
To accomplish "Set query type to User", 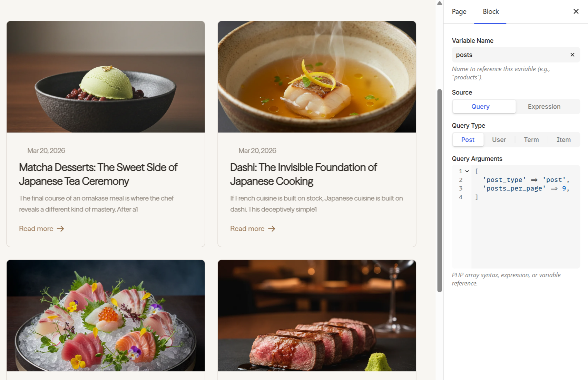I will (x=499, y=140).
